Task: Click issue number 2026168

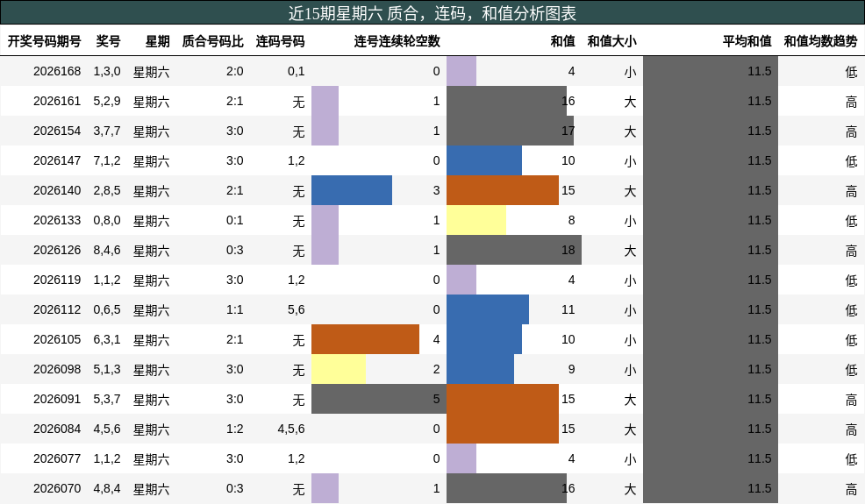Action: click(x=57, y=71)
